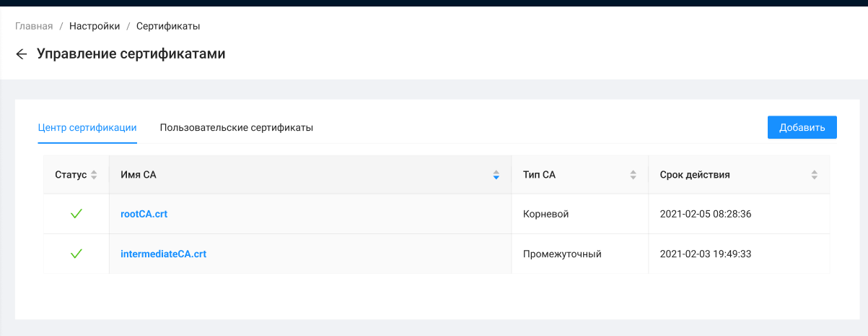This screenshot has height=336, width=868.
Task: Open Пользовательские сертификаты tab
Action: click(237, 128)
